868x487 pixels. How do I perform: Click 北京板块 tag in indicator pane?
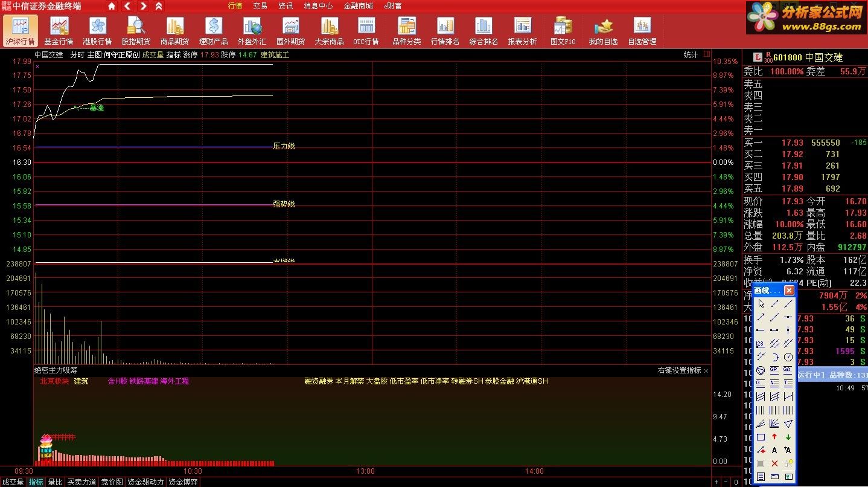point(54,381)
